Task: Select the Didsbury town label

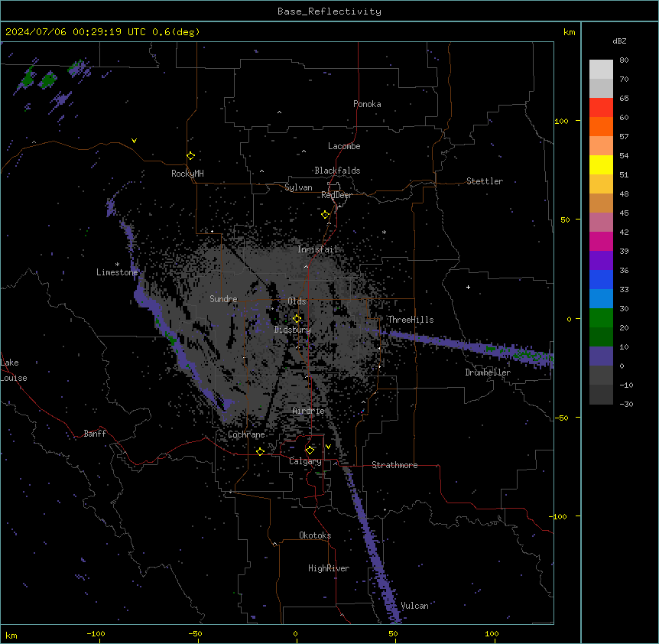Action: click(293, 330)
